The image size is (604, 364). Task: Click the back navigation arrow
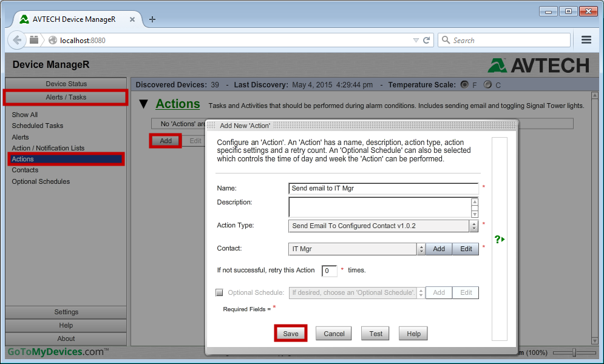pos(17,39)
